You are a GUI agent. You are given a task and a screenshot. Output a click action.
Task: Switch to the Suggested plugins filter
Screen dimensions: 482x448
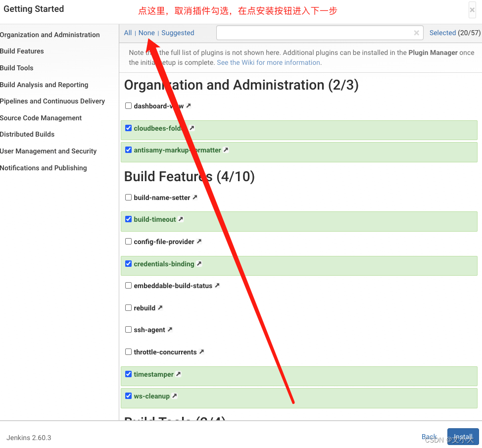point(178,33)
